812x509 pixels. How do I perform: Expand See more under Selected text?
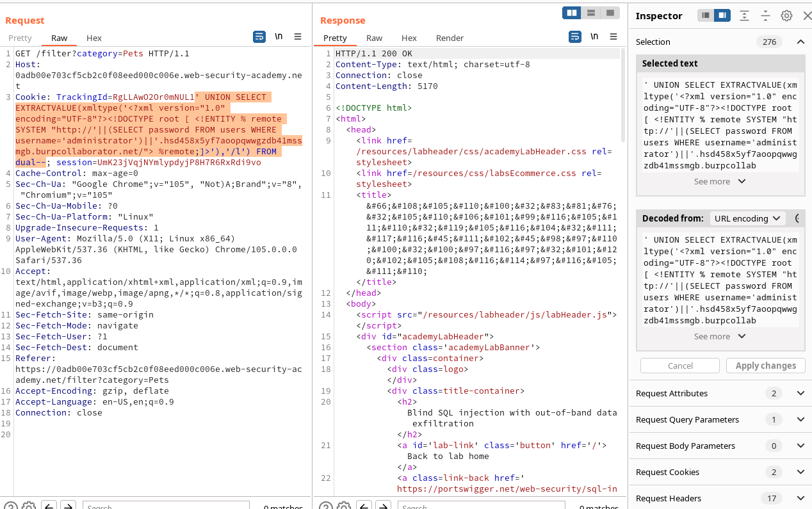tap(720, 181)
